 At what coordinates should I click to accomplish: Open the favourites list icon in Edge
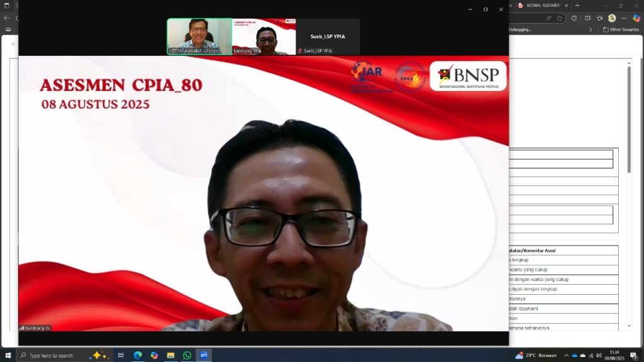600,18
